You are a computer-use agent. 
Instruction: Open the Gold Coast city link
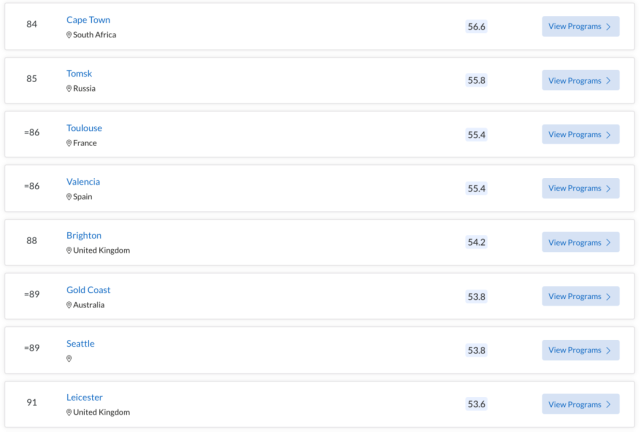(88, 290)
